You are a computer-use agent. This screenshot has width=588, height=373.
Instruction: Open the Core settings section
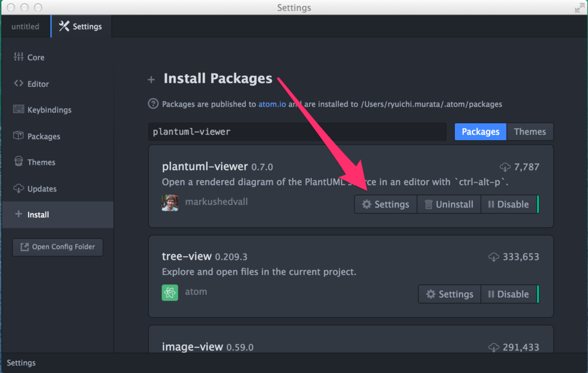[36, 57]
